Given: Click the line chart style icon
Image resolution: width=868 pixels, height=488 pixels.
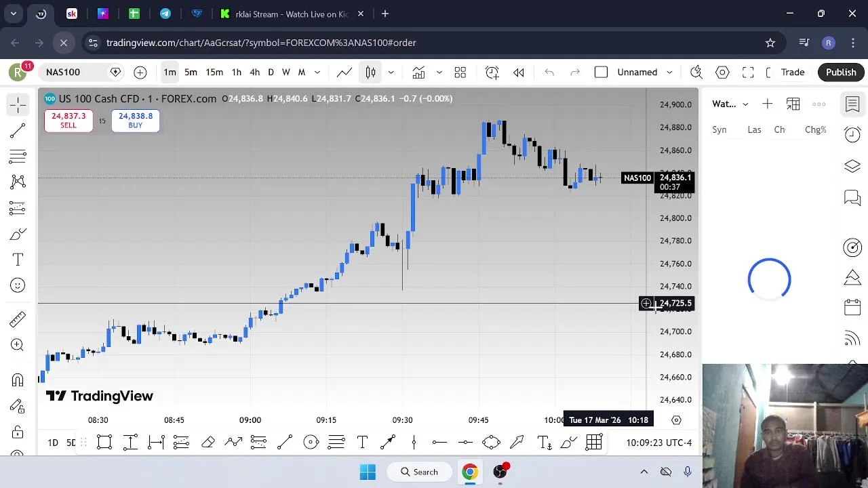Looking at the screenshot, I should (x=344, y=72).
